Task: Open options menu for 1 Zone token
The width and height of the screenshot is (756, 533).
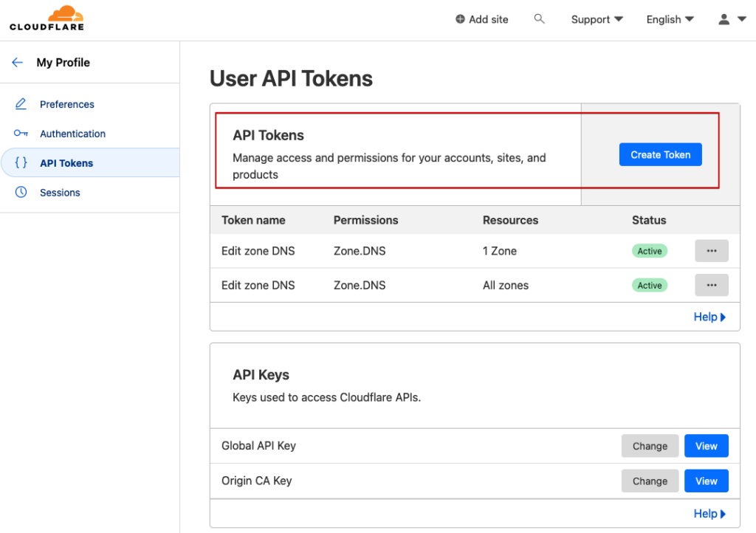Action: 711,250
